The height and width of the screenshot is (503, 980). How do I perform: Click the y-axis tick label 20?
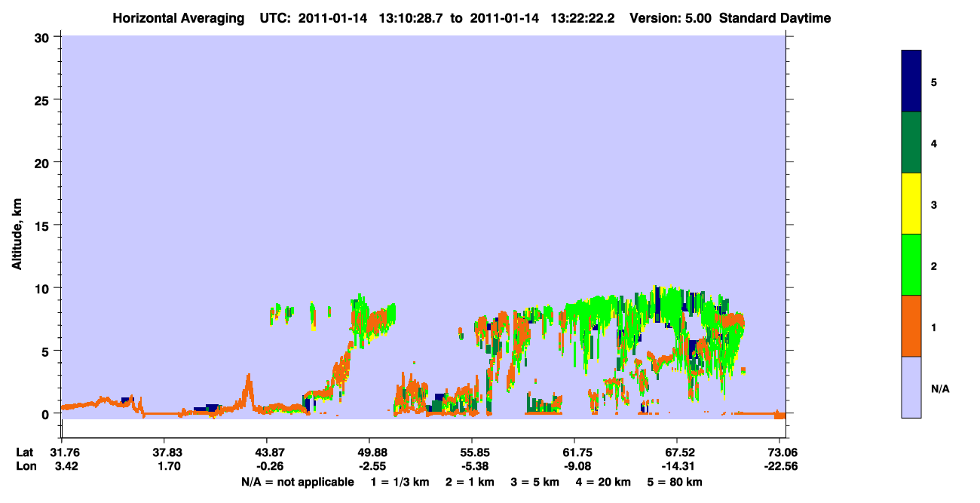coord(43,163)
